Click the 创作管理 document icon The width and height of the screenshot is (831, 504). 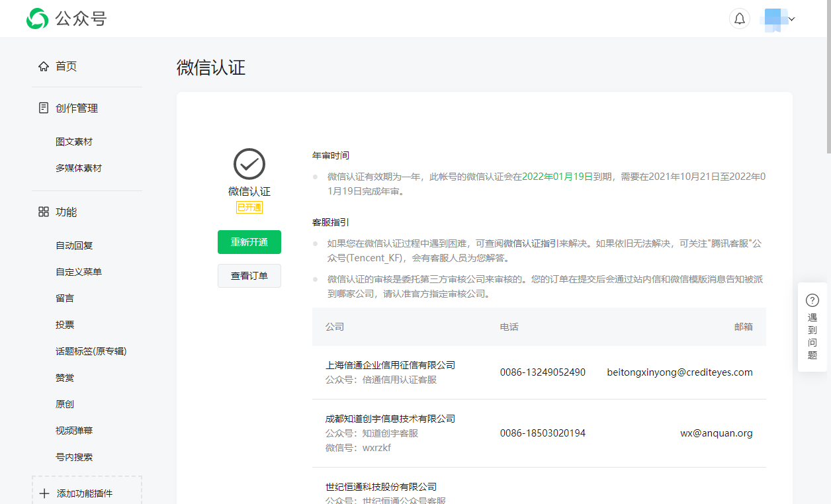[44, 108]
